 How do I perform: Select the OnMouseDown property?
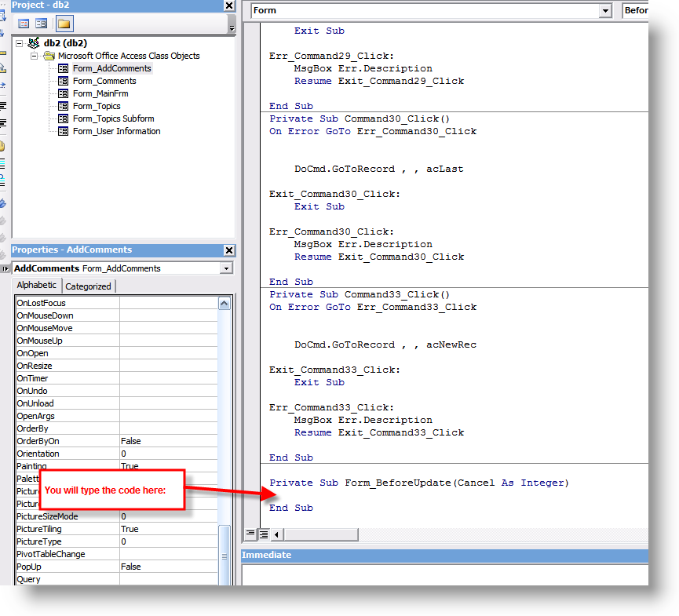click(45, 315)
